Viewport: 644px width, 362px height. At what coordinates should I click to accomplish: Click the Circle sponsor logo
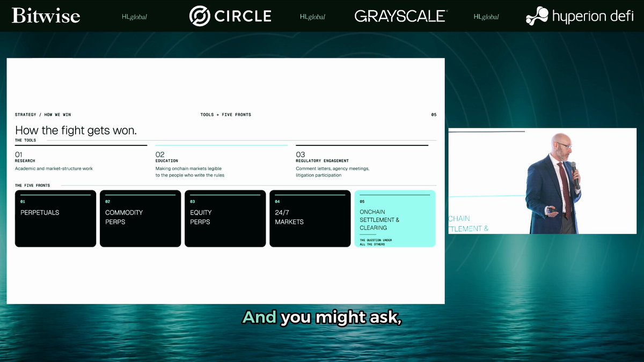pos(230,16)
